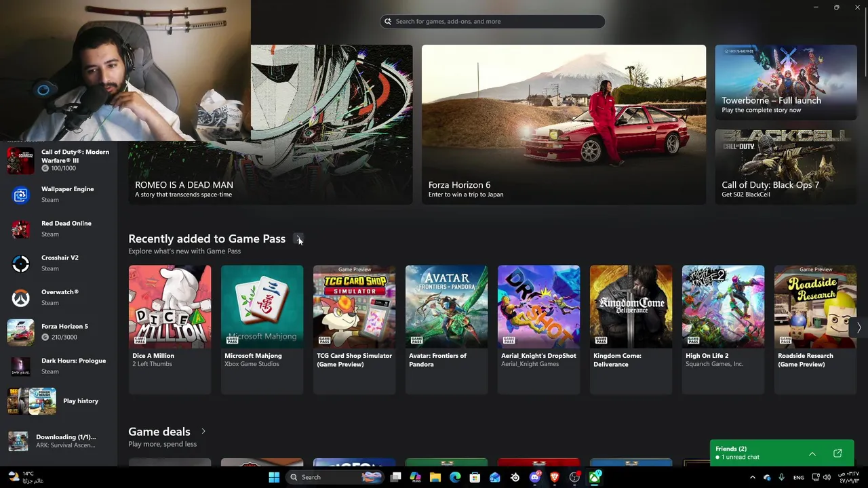Open Aerial_Knight's DropShot game card
The height and width of the screenshot is (488, 868).
point(538,329)
